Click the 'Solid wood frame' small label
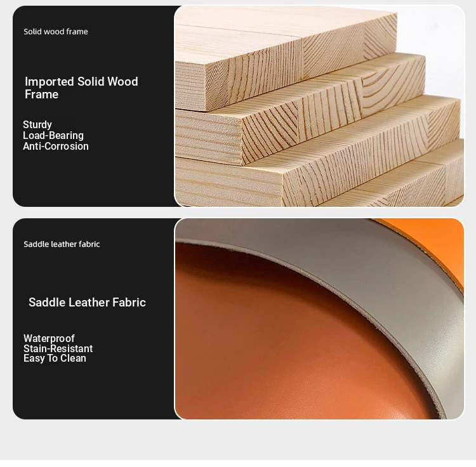 [x=56, y=32]
